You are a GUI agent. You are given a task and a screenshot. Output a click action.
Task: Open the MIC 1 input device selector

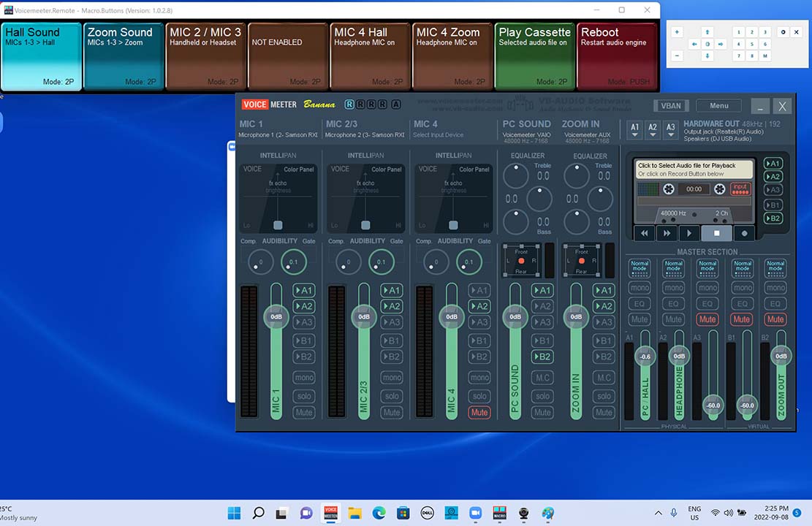tap(278, 135)
